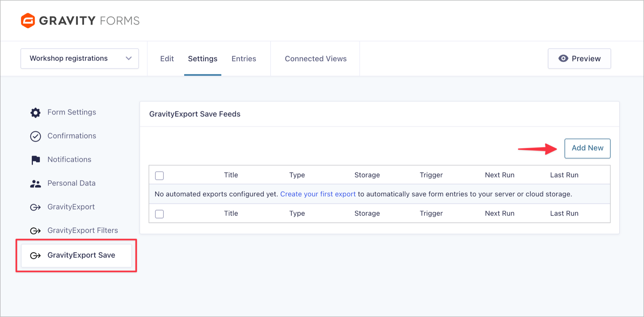Open Form Settings in sidebar
This screenshot has width=644, height=317.
tap(72, 112)
